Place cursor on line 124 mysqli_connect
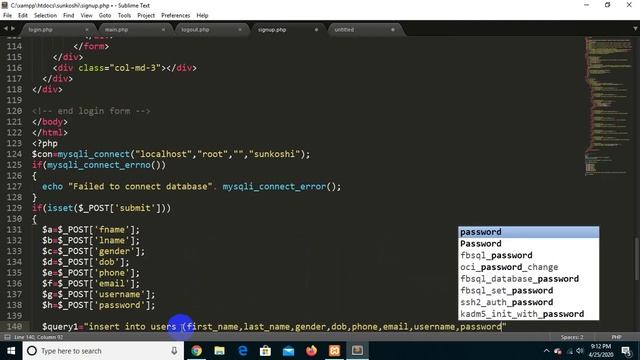This screenshot has width=640, height=360. (x=94, y=154)
